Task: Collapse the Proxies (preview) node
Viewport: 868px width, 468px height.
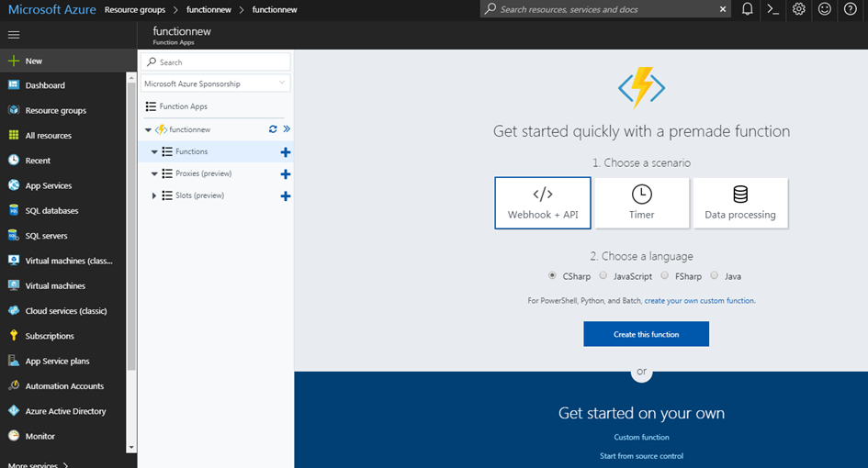Action: (x=154, y=173)
